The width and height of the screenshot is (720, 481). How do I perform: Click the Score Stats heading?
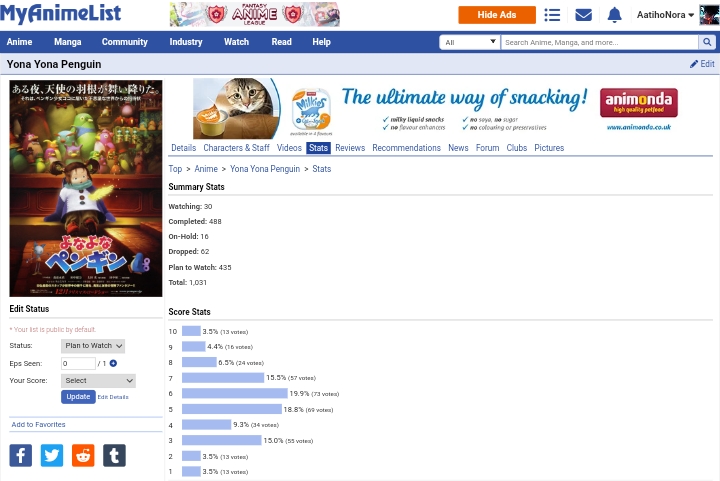pos(189,312)
